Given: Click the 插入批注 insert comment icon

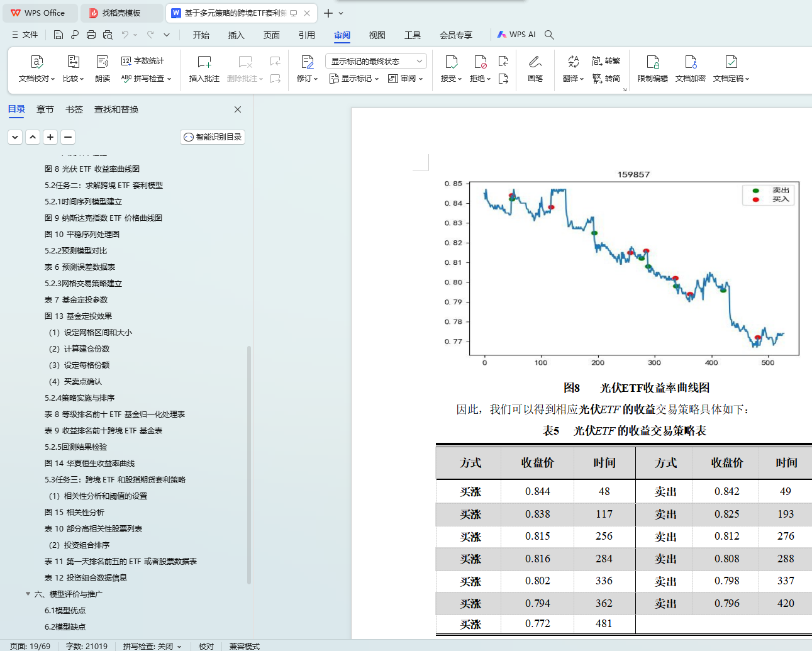Looking at the screenshot, I should [204, 62].
